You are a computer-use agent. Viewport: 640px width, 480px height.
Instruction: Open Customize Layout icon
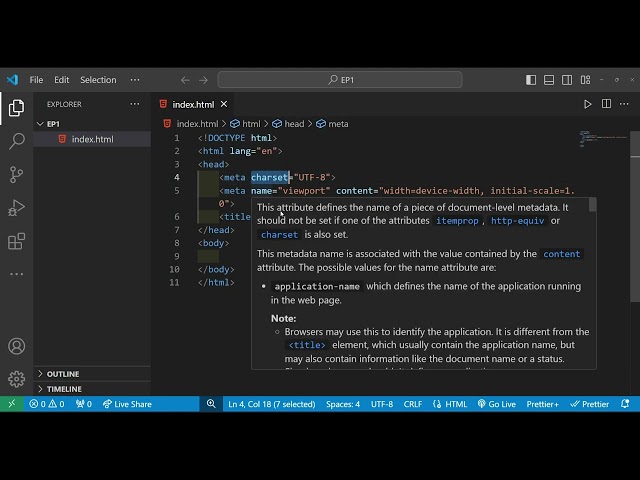coord(585,80)
